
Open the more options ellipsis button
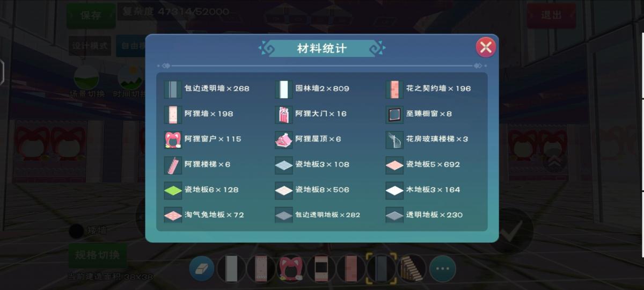tap(442, 269)
